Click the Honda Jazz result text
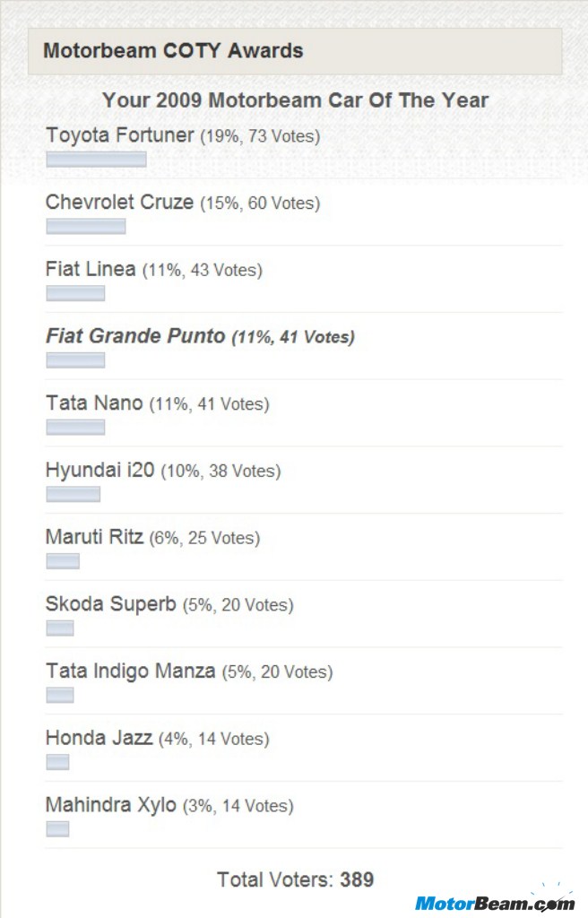Viewport: 588px width, 918px height. pyautogui.click(x=158, y=739)
